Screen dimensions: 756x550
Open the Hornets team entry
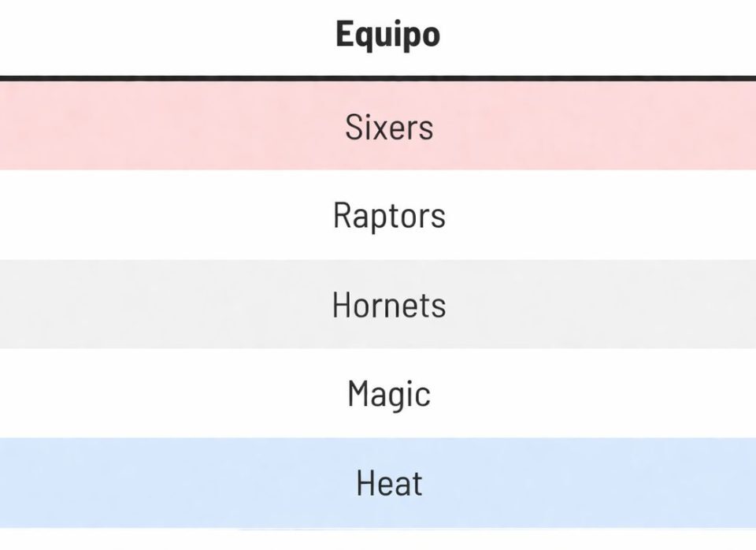point(389,305)
